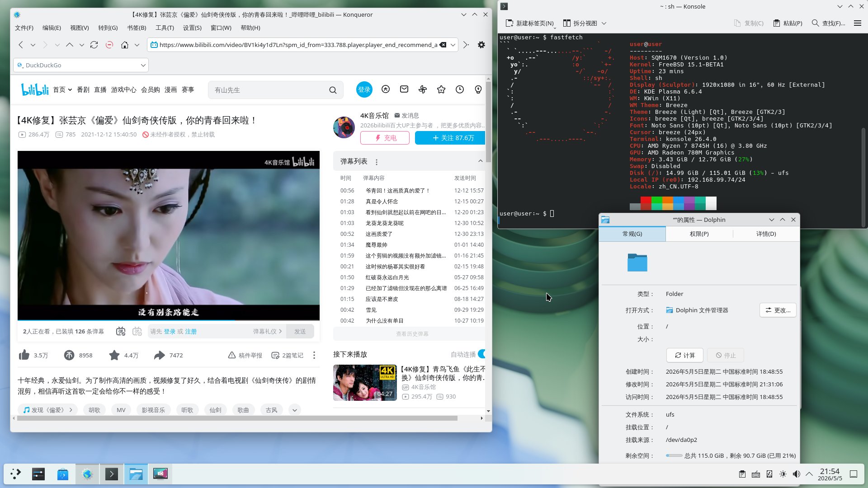Image resolution: width=868 pixels, height=488 pixels.
Task: Clear the URL field with the erase icon
Action: pyautogui.click(x=443, y=45)
